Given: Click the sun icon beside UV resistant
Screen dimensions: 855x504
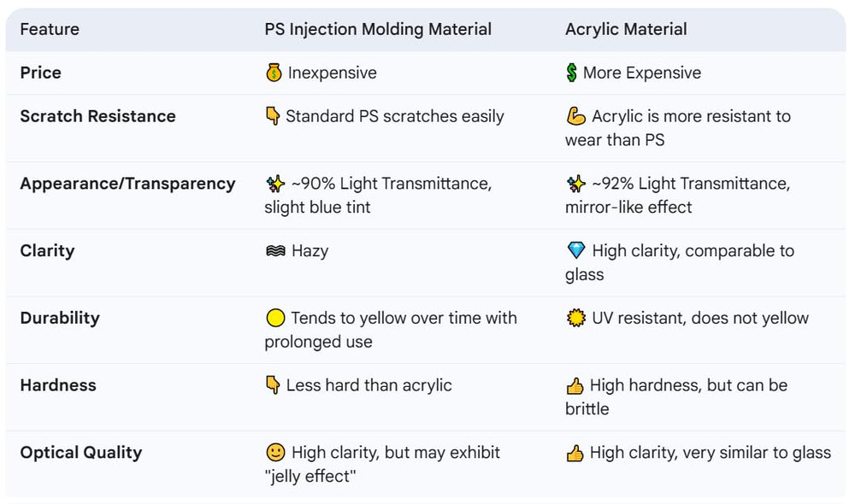Looking at the screenshot, I should (x=575, y=318).
